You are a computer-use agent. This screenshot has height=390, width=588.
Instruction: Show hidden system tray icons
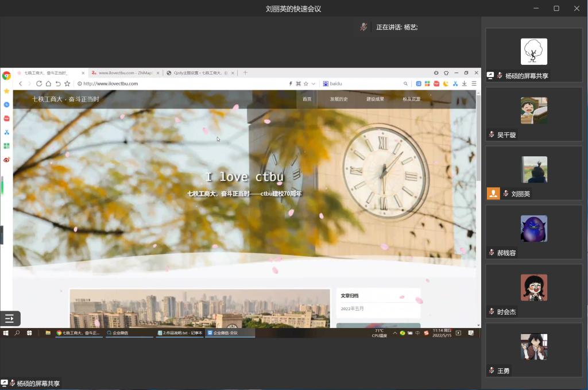click(x=396, y=333)
